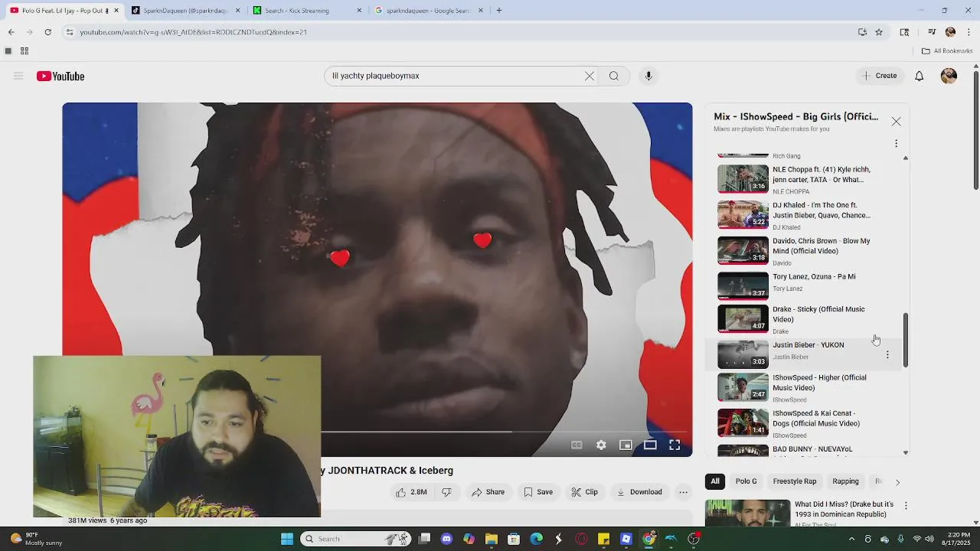The height and width of the screenshot is (551, 980).
Task: Open All Bookmarks folder
Action: (x=947, y=51)
